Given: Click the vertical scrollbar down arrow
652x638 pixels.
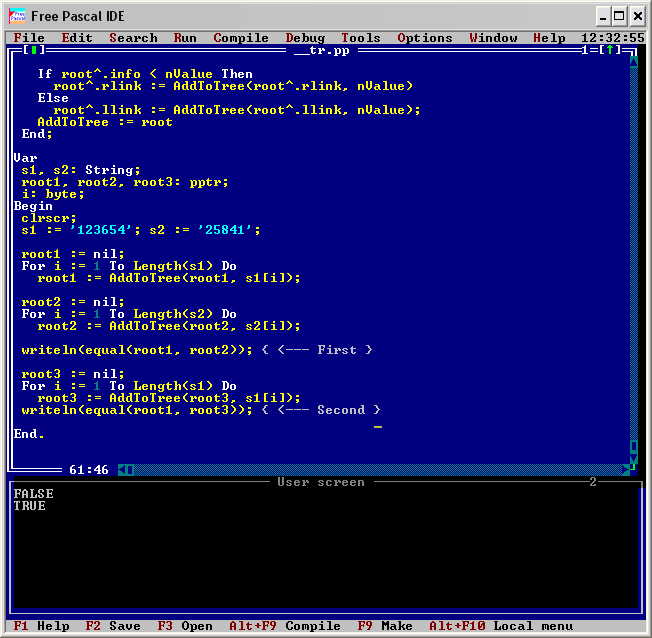Looking at the screenshot, I should coord(633,460).
